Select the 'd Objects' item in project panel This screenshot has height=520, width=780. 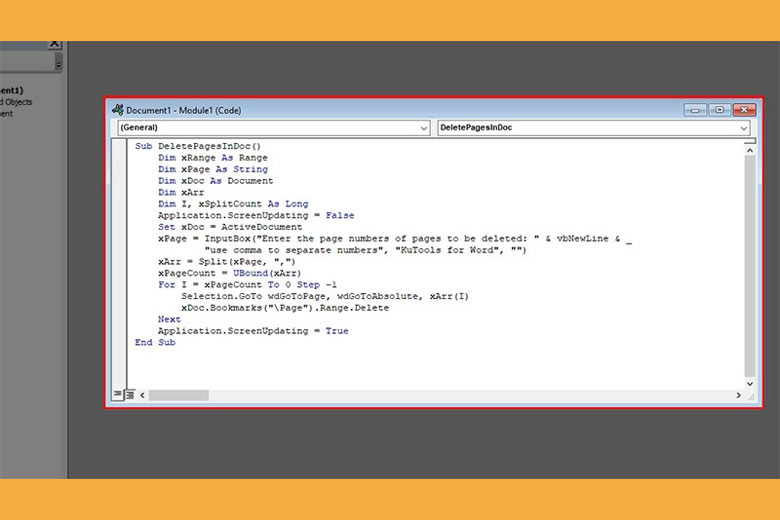click(x=16, y=102)
